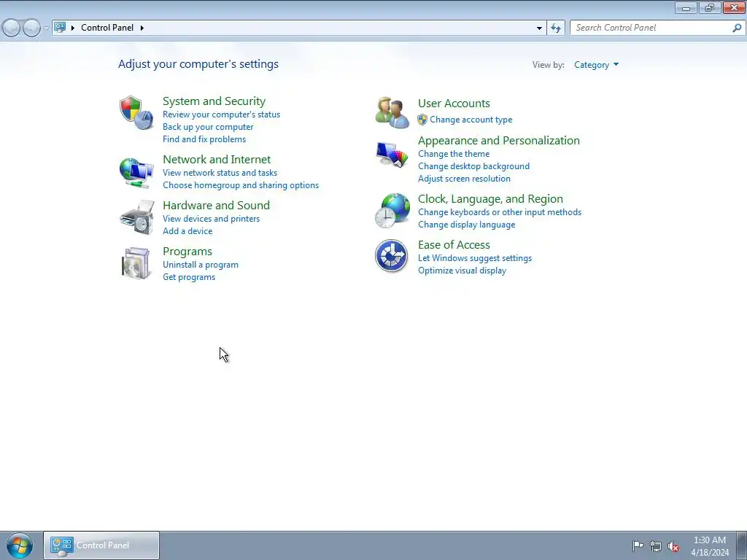
Task: Click Add a device
Action: point(187,231)
